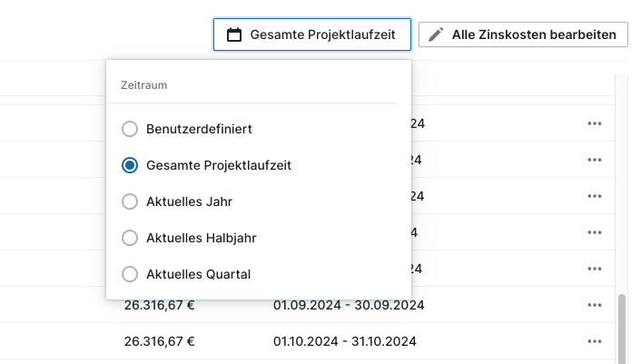Pick the Aktuelles Quartal radio button
Image resolution: width=641 pixels, height=364 pixels.
(x=130, y=274)
